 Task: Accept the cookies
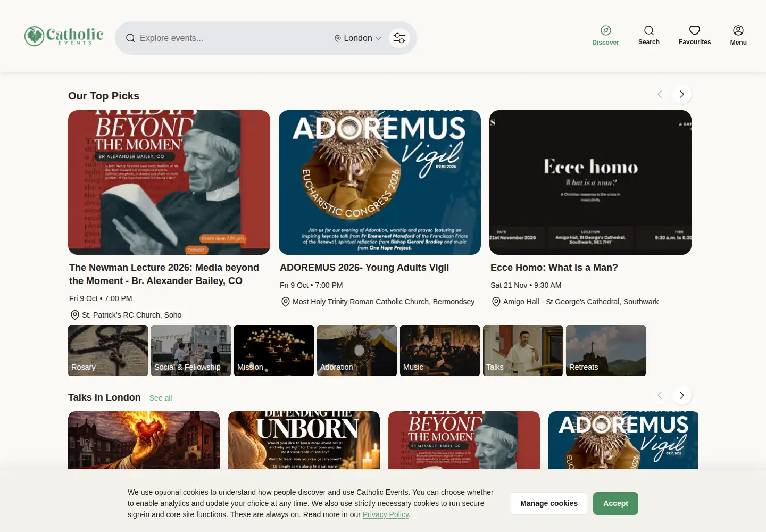pos(616,503)
